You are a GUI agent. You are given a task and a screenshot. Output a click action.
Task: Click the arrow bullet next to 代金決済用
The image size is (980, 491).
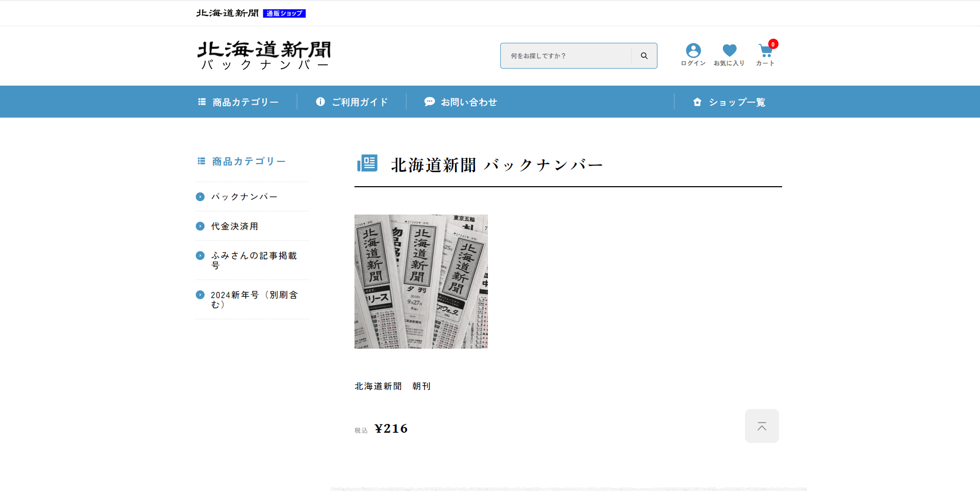click(200, 226)
